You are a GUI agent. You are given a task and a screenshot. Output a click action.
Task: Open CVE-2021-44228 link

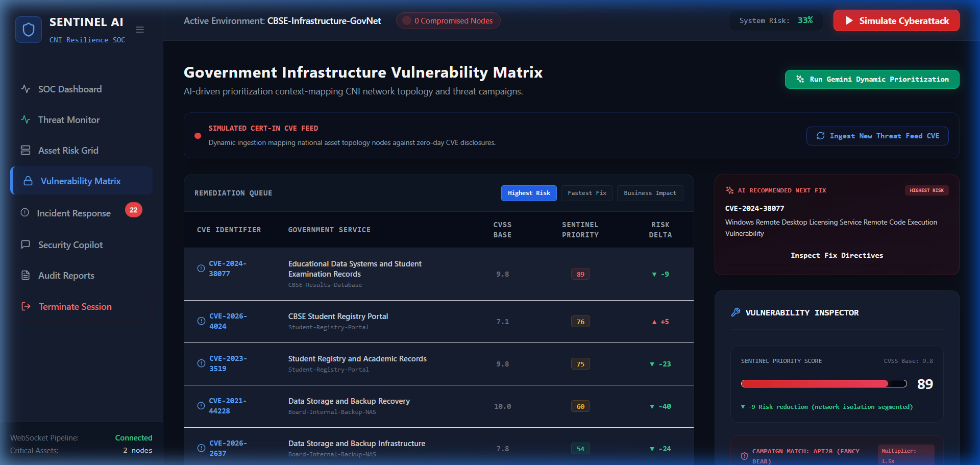click(x=228, y=406)
